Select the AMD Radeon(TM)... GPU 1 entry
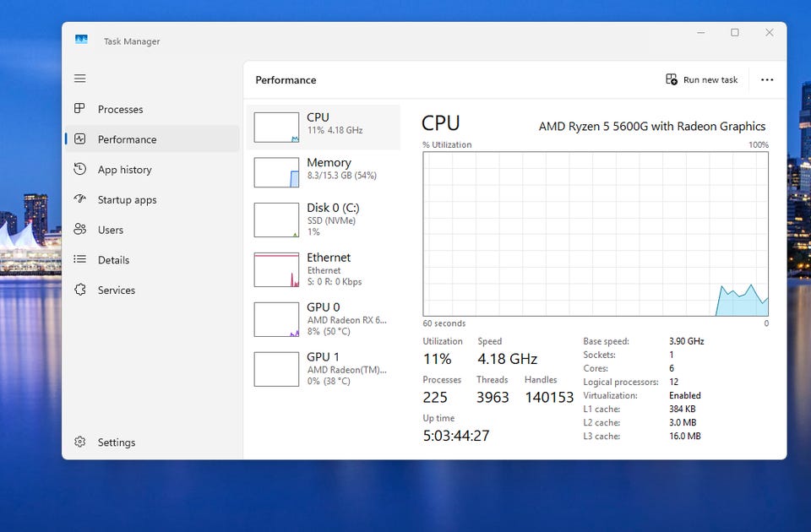The width and height of the screenshot is (811, 532). pos(324,369)
